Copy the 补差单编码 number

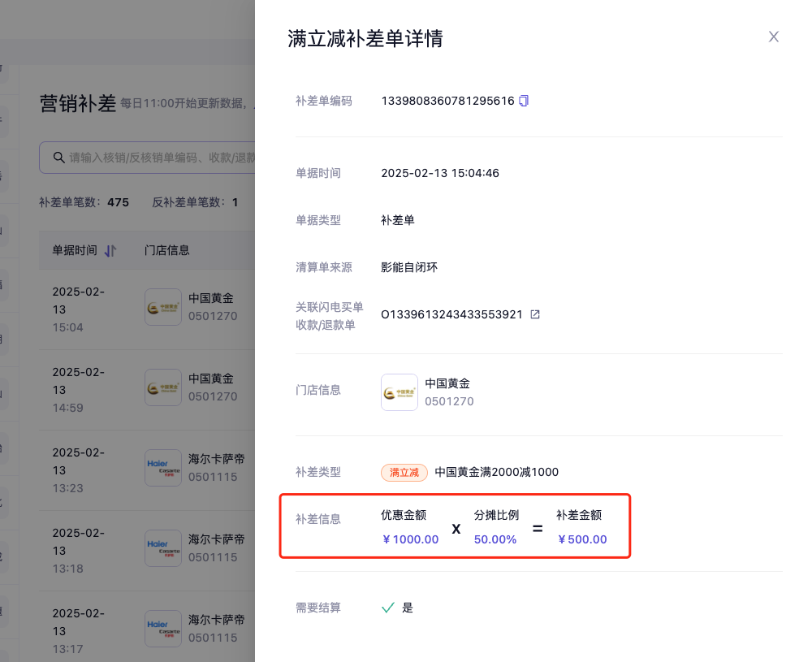click(524, 101)
